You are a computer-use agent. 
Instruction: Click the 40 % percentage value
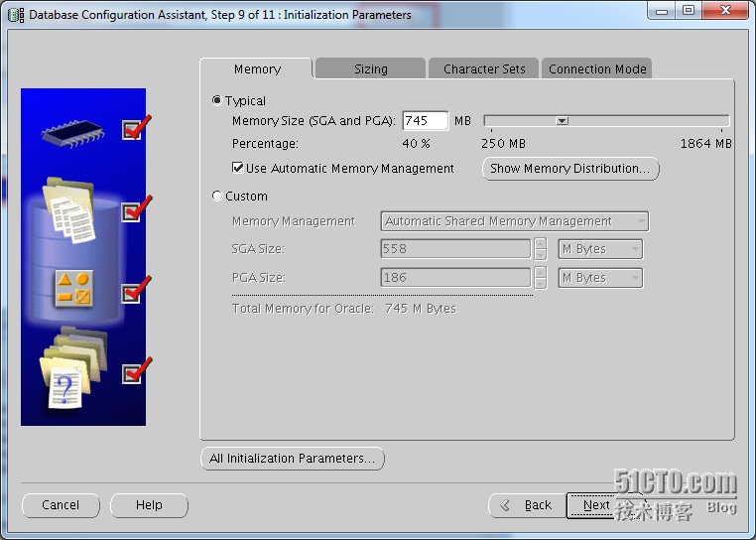click(416, 144)
